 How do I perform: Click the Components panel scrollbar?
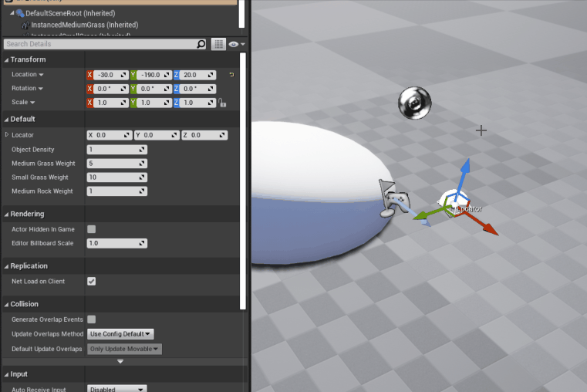pyautogui.click(x=242, y=14)
